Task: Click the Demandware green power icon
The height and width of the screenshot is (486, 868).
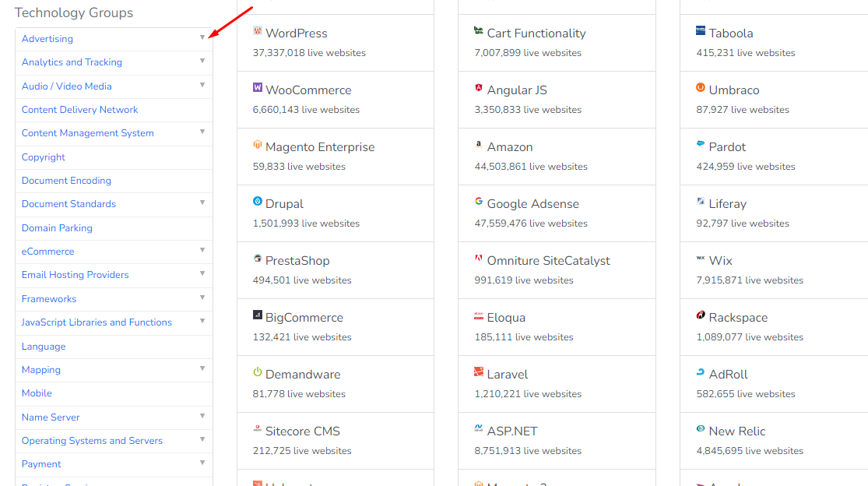Action: click(x=258, y=372)
